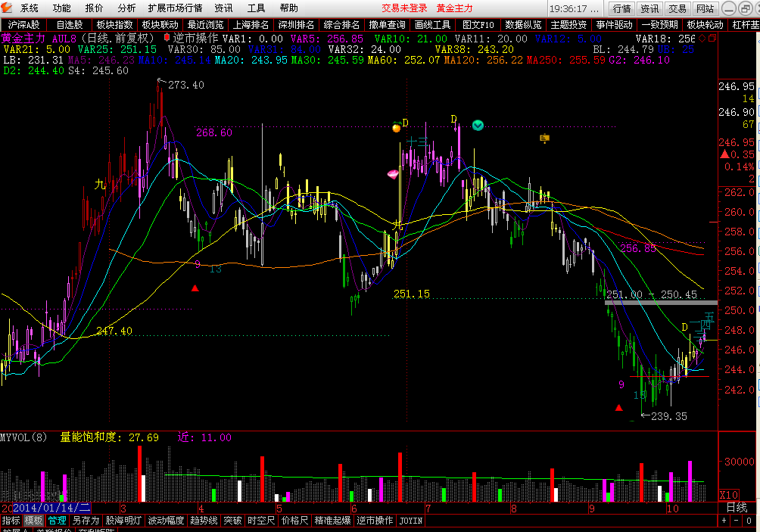Click the red triangle signal below 九 13
Screen dimensions: 760x532
[x=195, y=288]
